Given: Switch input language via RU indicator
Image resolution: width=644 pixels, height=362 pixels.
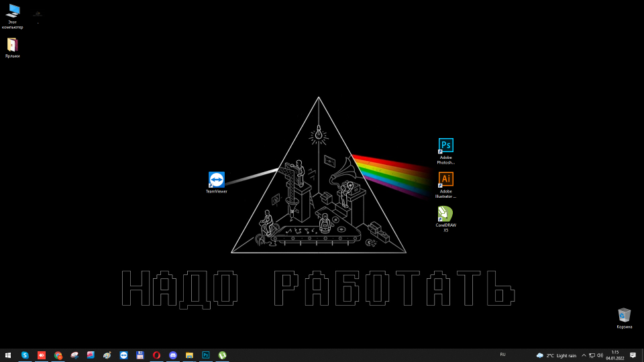Looking at the screenshot, I should [502, 355].
